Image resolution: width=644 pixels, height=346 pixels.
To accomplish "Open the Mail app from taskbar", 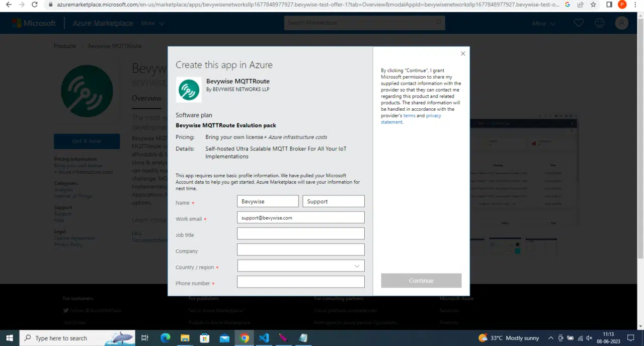I will pos(224,338).
